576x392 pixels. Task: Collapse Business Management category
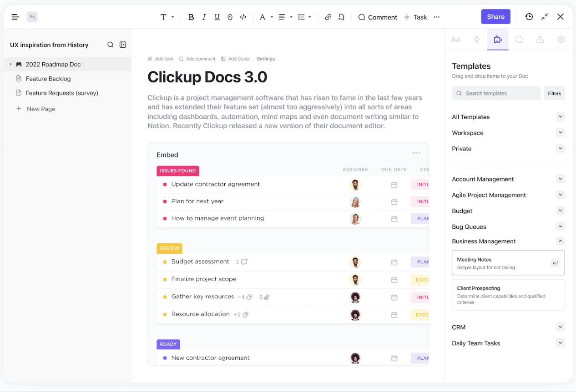[x=561, y=241]
